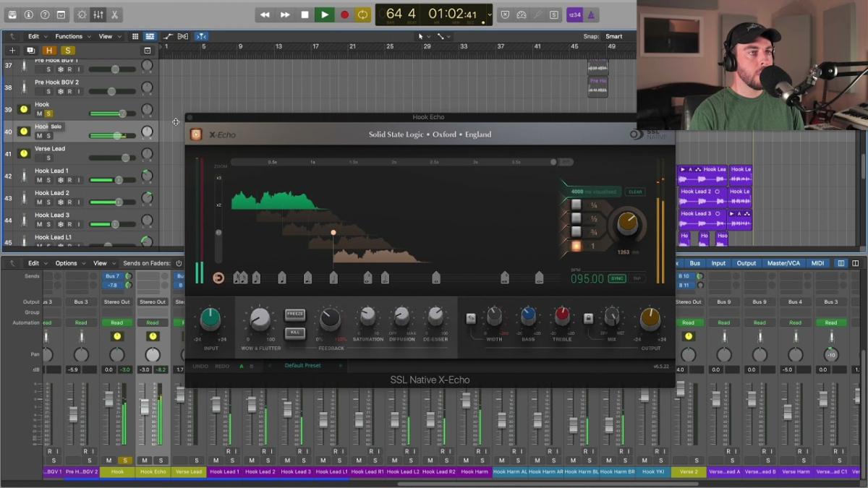Open the Snap Smart dropdown
This screenshot has width=868, height=488.
[x=614, y=36]
